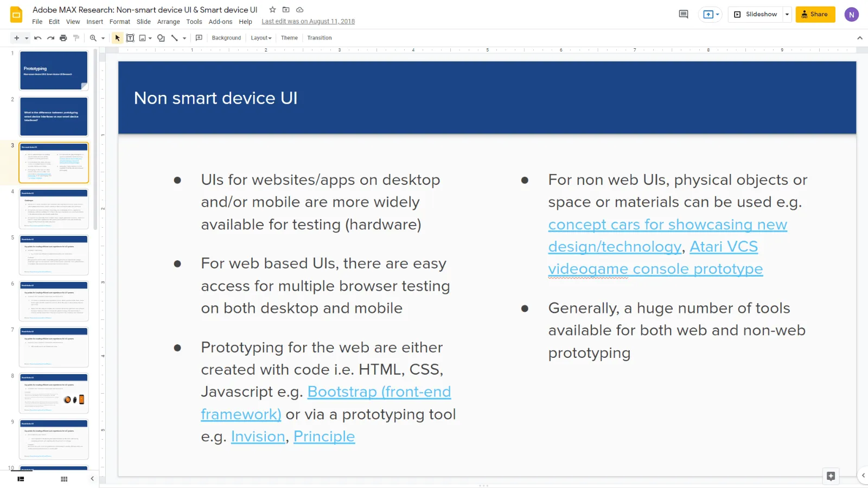
Task: Click the yellow Share button
Action: pos(815,14)
